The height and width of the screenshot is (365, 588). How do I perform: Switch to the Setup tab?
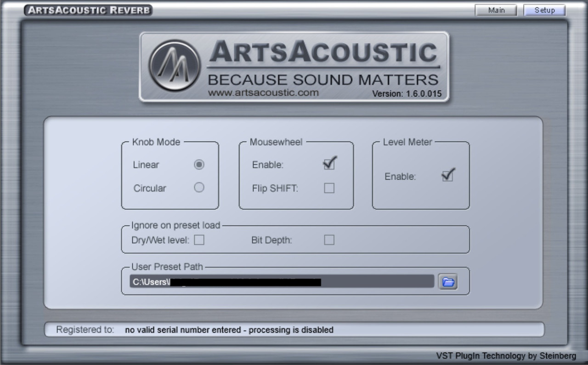[544, 10]
